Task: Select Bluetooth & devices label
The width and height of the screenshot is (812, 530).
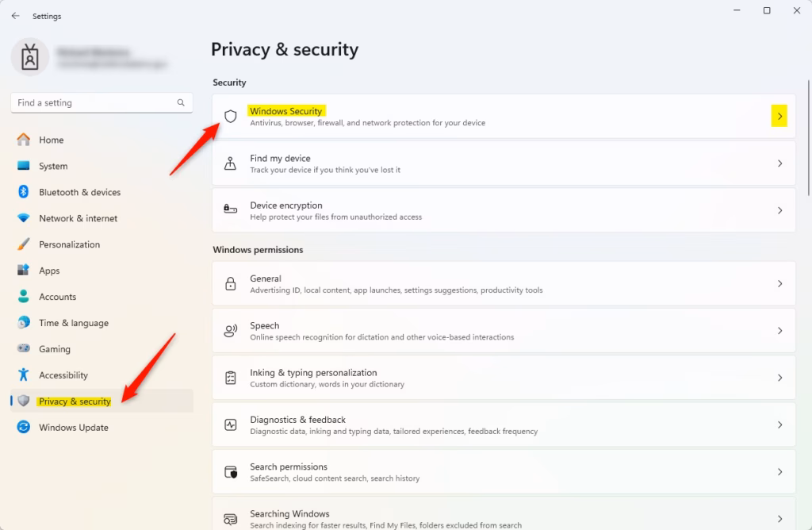Action: point(80,192)
